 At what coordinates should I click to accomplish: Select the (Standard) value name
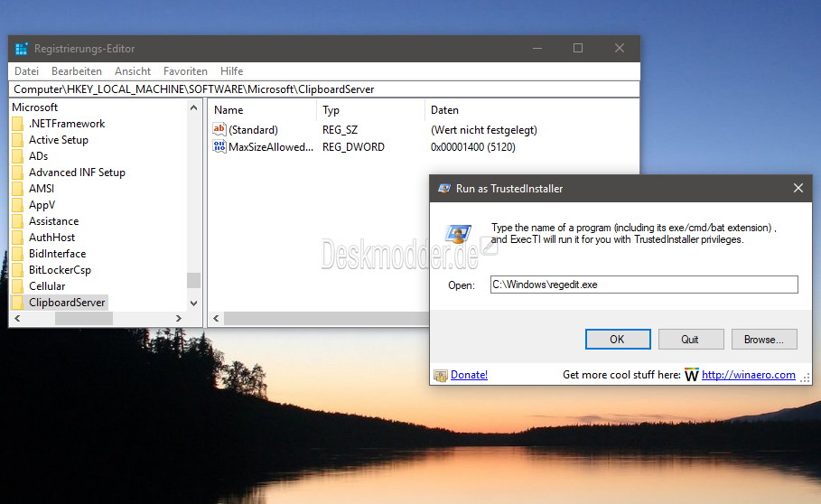coord(254,130)
